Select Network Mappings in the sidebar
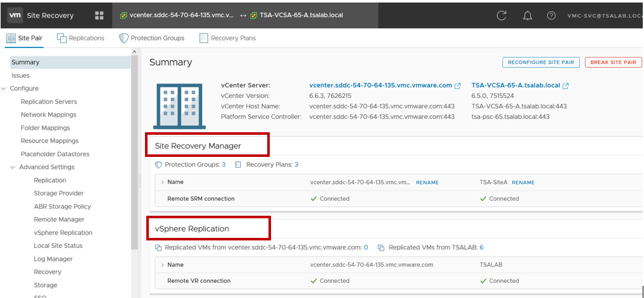 [x=48, y=115]
